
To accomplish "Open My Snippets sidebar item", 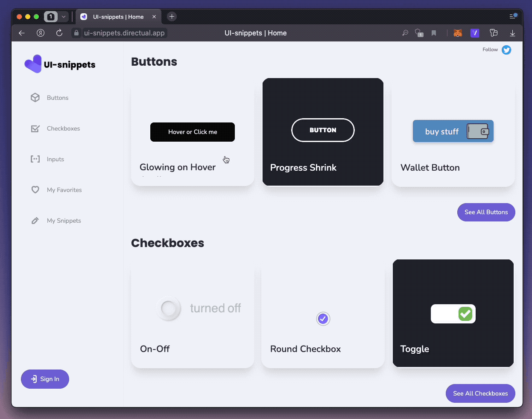I will (64, 221).
